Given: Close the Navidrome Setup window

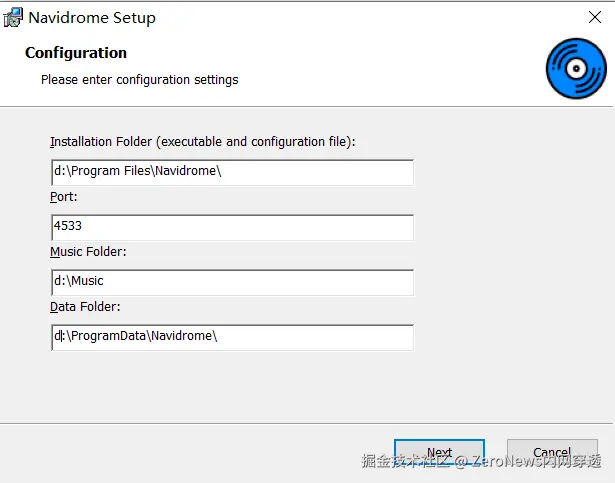Looking at the screenshot, I should point(596,18).
